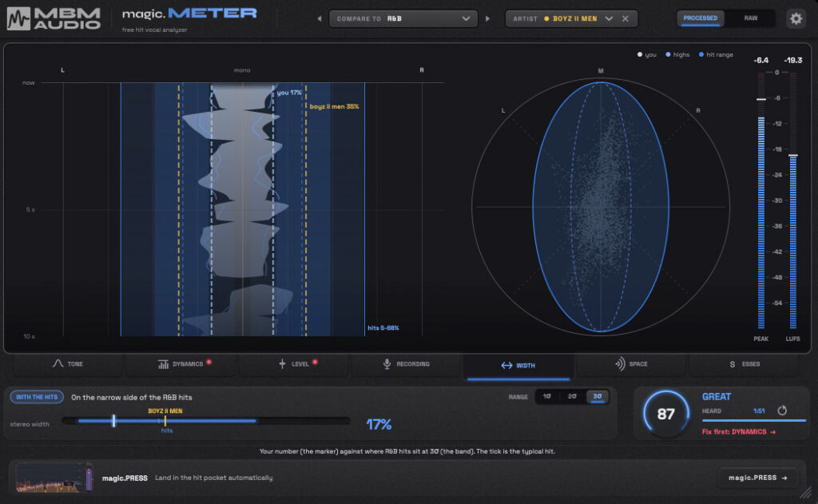Set range to 1 sigma
The image size is (818, 504).
(546, 396)
